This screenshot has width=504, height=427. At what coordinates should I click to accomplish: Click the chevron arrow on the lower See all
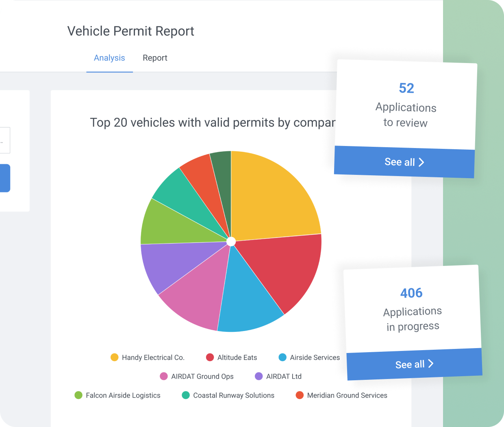coord(431,364)
